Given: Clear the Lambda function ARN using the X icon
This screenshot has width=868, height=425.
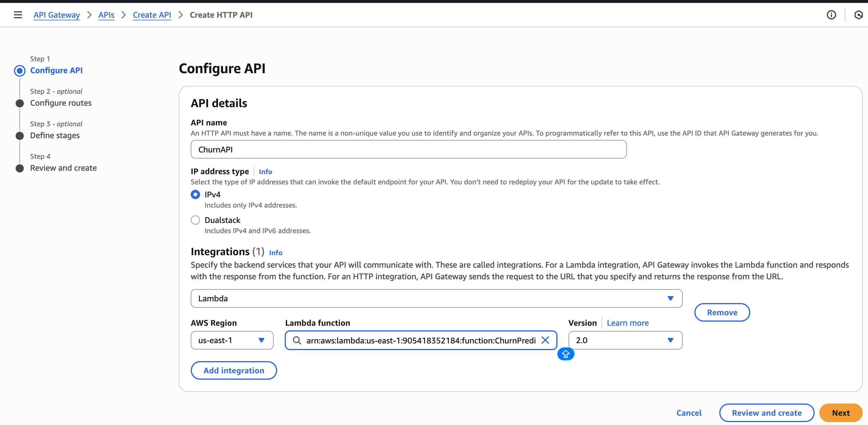Looking at the screenshot, I should coord(545,340).
